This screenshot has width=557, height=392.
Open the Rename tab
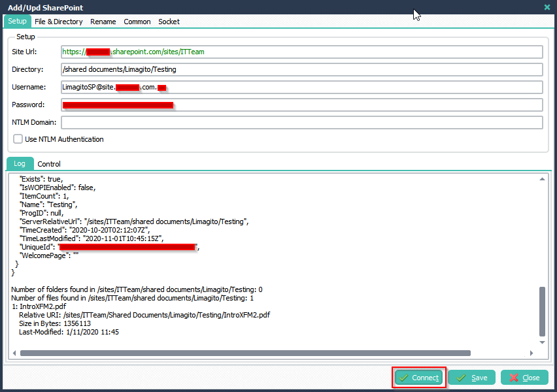[x=103, y=22]
